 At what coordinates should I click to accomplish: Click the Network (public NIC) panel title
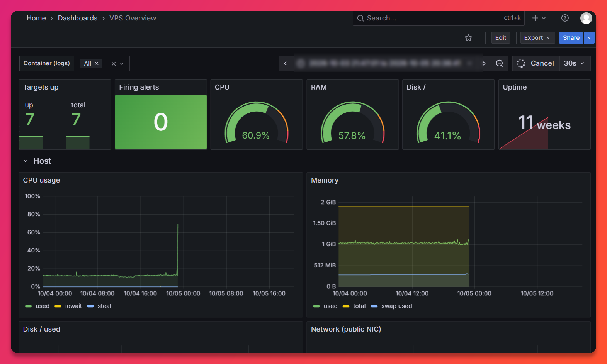pyautogui.click(x=346, y=329)
